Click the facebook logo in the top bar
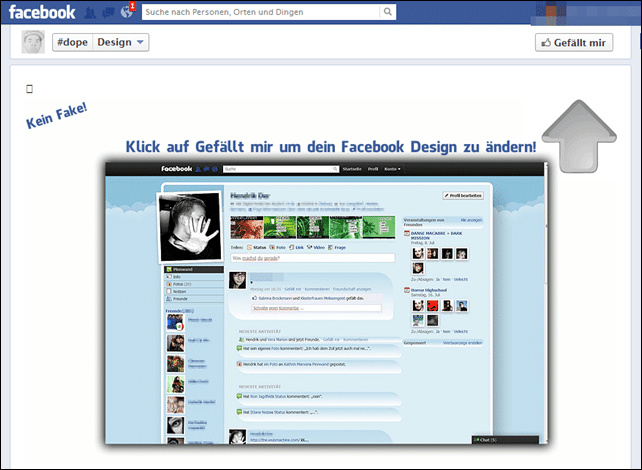The image size is (642, 470). point(42,12)
